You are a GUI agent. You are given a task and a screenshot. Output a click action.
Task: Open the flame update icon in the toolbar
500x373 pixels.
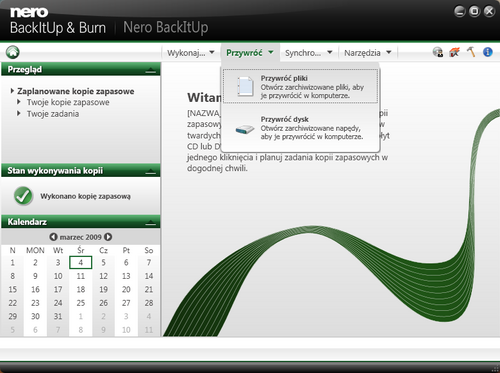pyautogui.click(x=454, y=52)
